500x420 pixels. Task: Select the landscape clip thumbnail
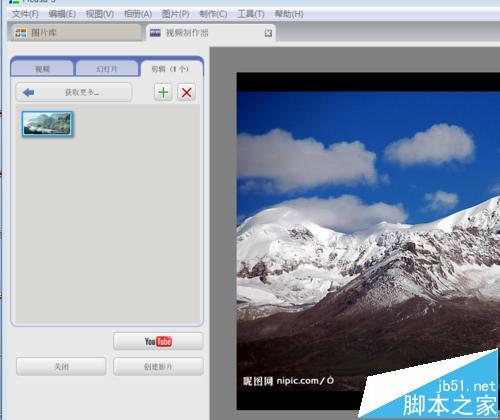(x=47, y=124)
